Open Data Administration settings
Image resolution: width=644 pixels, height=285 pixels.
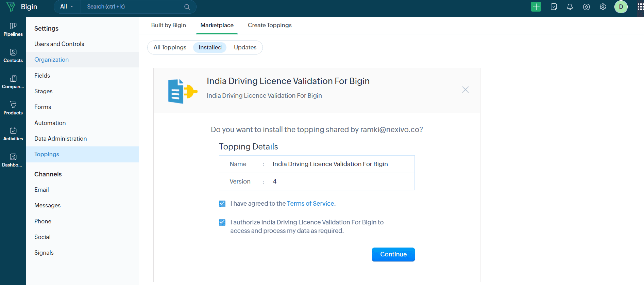[83, 139]
